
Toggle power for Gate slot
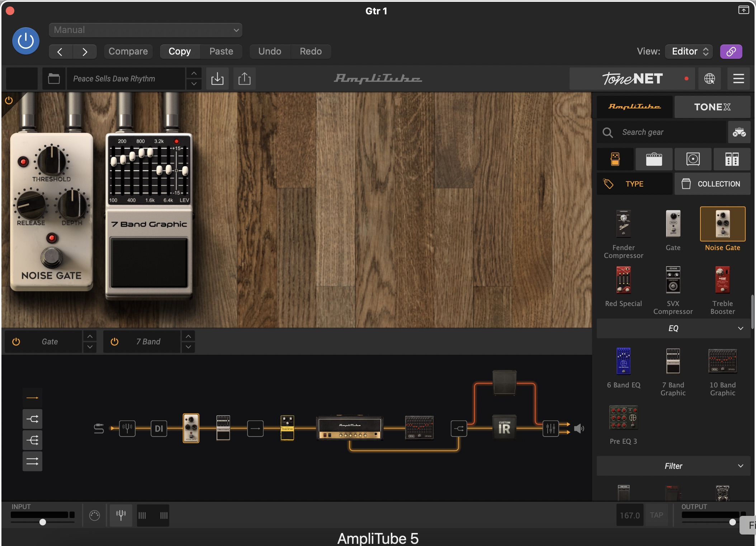(16, 342)
